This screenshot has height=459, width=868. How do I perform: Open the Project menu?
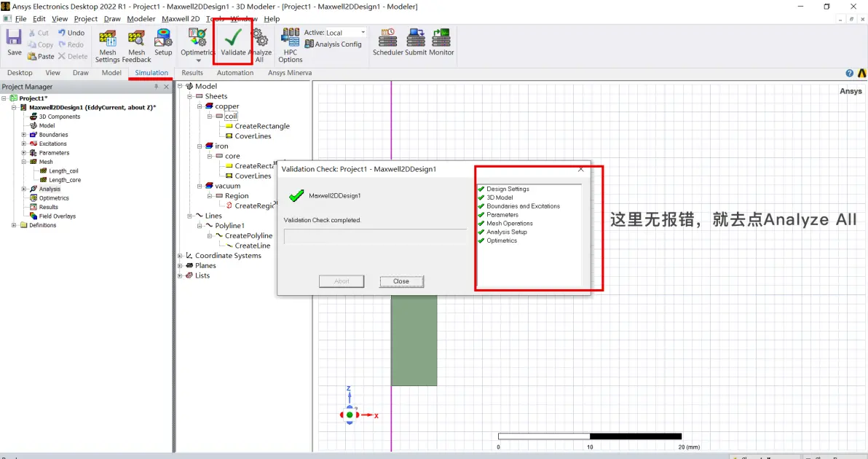coord(86,19)
